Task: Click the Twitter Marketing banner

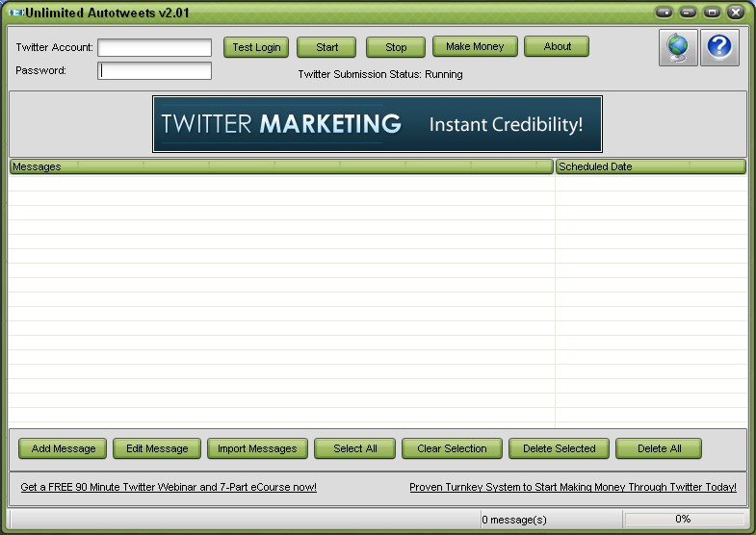Action: pyautogui.click(x=378, y=124)
